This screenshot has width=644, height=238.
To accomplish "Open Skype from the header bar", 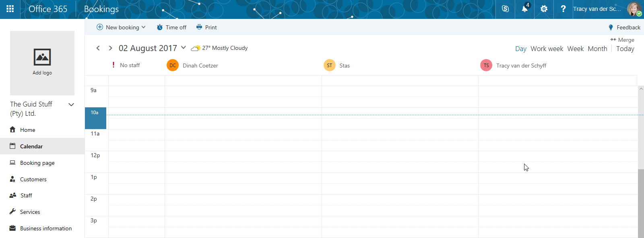I will tap(505, 9).
